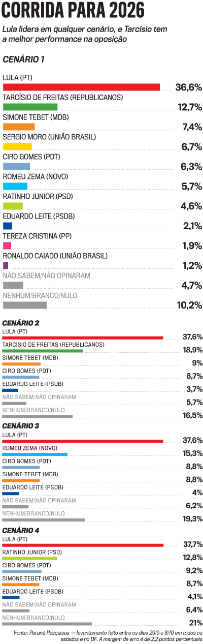The height and width of the screenshot is (644, 203).
Task: Select the 12,7% value for Tarcísio
Action: pyautogui.click(x=190, y=107)
